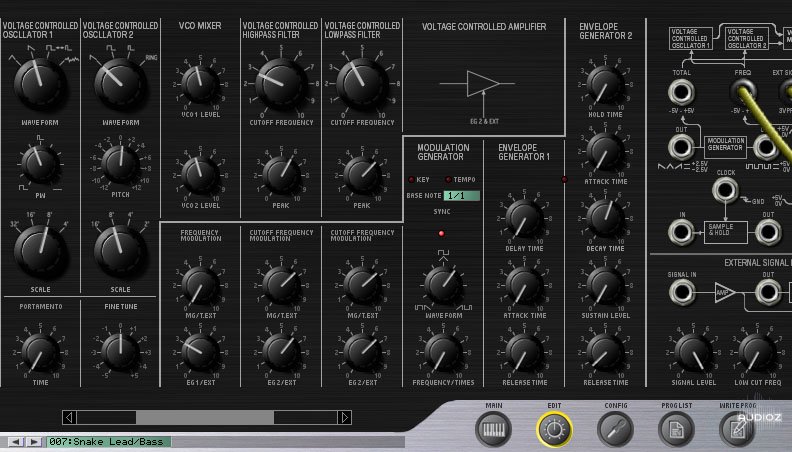Image resolution: width=792 pixels, height=452 pixels.
Task: Click the lowpass filter PEAK knob
Action: [362, 175]
